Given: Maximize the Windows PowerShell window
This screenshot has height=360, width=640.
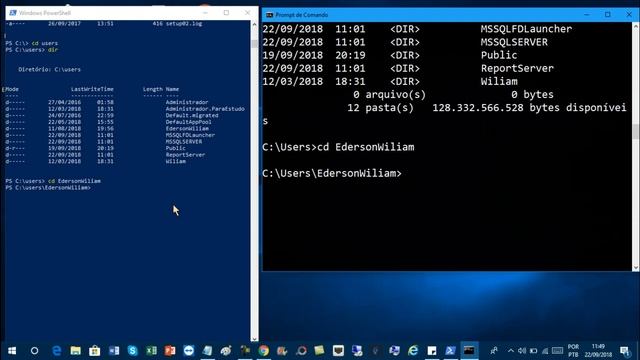Looking at the screenshot, I should click(226, 13).
